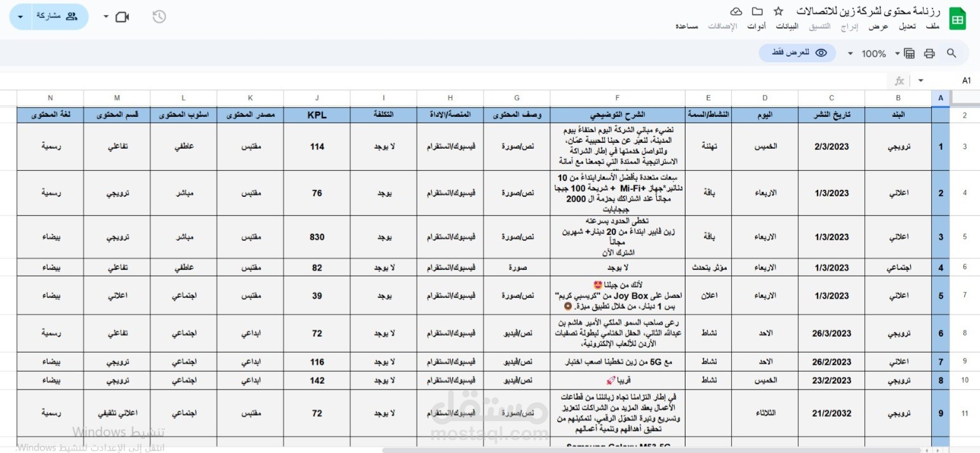980x453 pixels.
Task: Expand the video call dropdown arrow
Action: coord(105,17)
